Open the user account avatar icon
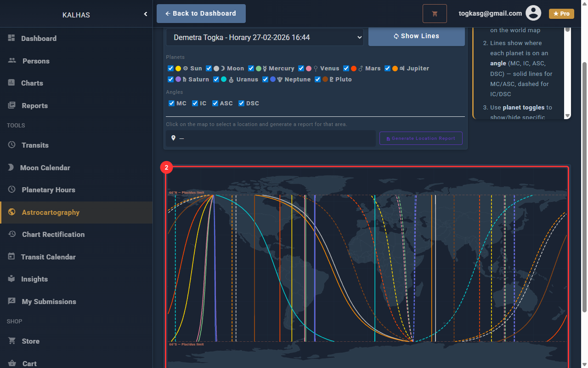 pos(533,13)
